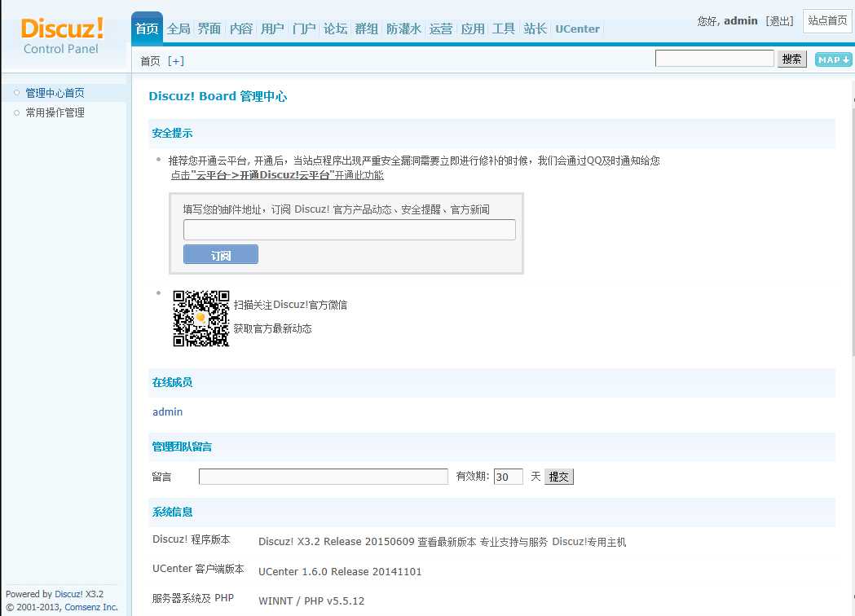Click the 有效期 days field showing 30
Image resolution: width=855 pixels, height=616 pixels.
point(509,477)
